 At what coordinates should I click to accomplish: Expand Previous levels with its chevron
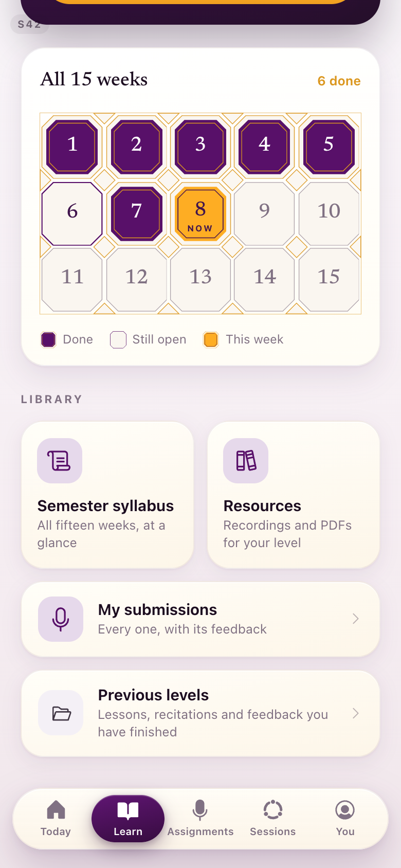click(355, 713)
